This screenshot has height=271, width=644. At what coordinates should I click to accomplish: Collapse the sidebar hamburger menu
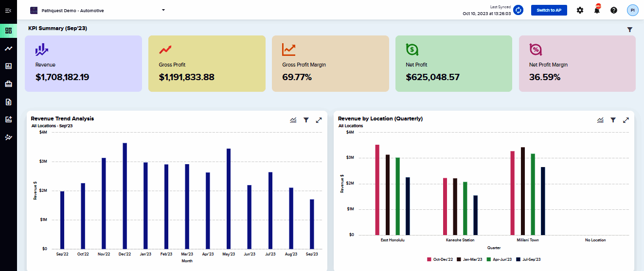(8, 10)
